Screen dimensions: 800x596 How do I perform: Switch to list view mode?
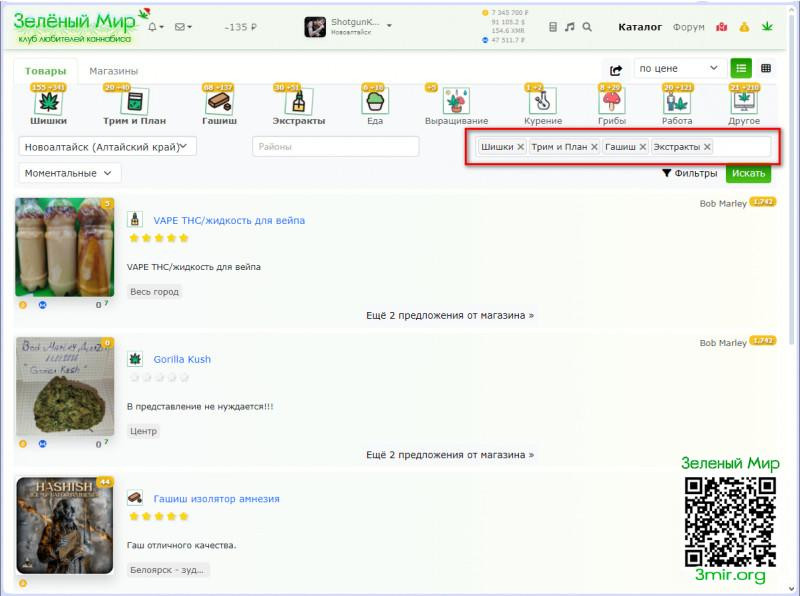(x=741, y=68)
